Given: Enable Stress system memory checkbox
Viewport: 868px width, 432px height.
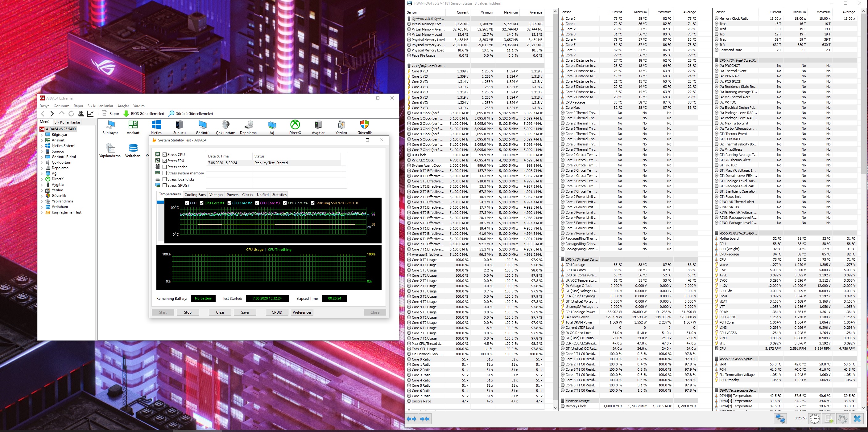Looking at the screenshot, I should point(165,173).
